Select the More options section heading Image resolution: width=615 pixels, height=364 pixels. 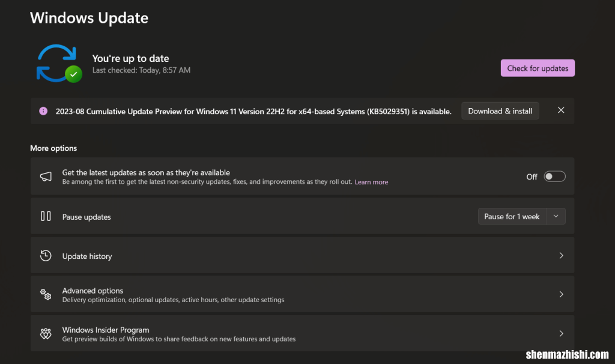[x=53, y=148]
